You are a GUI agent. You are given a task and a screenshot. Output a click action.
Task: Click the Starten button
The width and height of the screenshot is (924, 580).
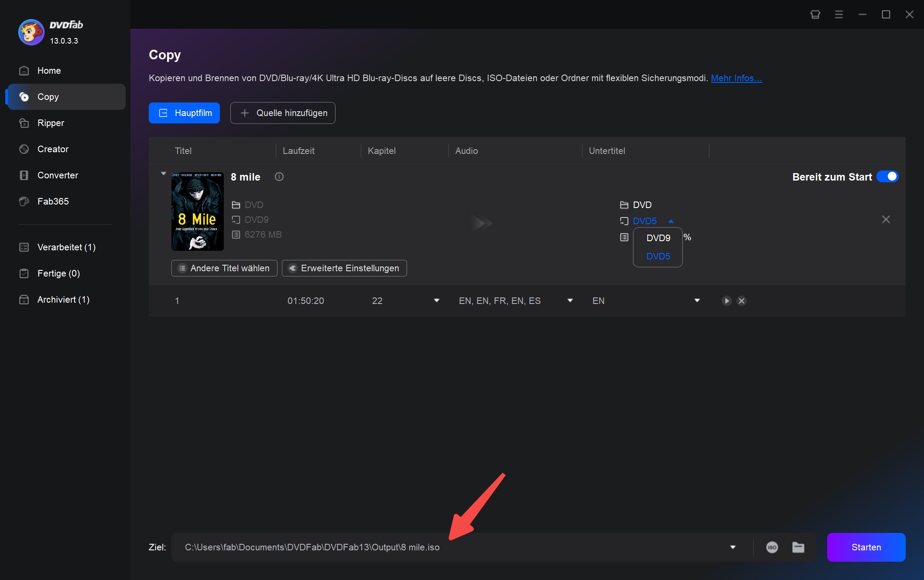866,547
